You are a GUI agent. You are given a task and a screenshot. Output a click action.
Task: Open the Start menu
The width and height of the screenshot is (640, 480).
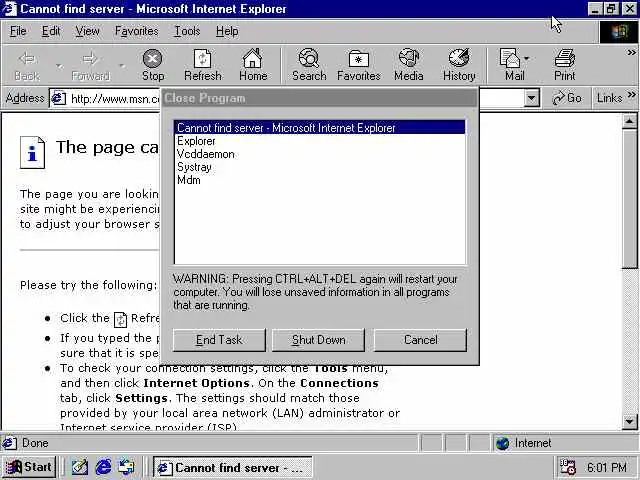(x=29, y=467)
